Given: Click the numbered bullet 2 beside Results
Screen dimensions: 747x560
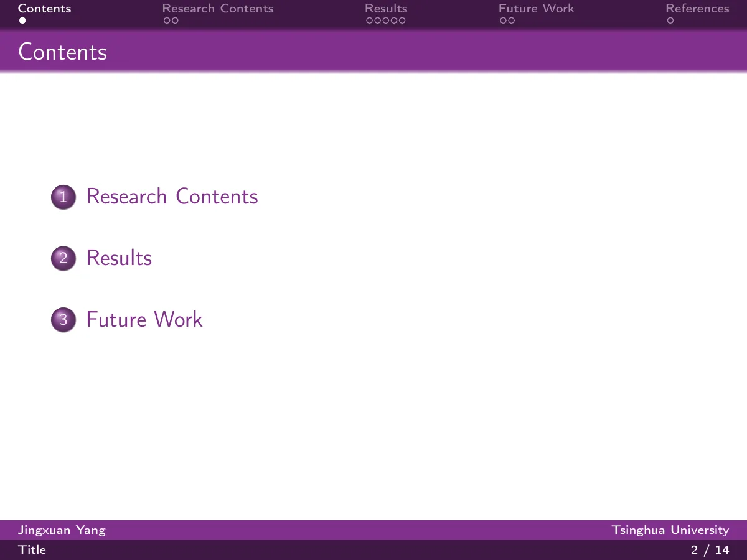Looking at the screenshot, I should [63, 259].
